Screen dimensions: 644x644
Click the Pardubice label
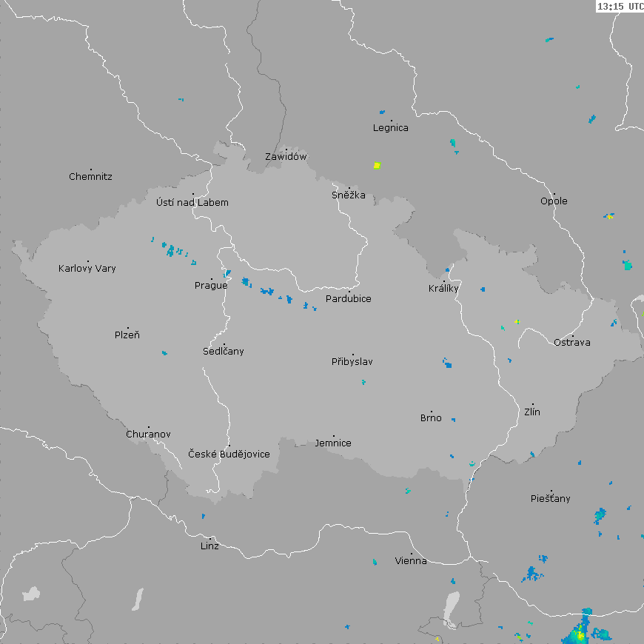pyautogui.click(x=349, y=299)
